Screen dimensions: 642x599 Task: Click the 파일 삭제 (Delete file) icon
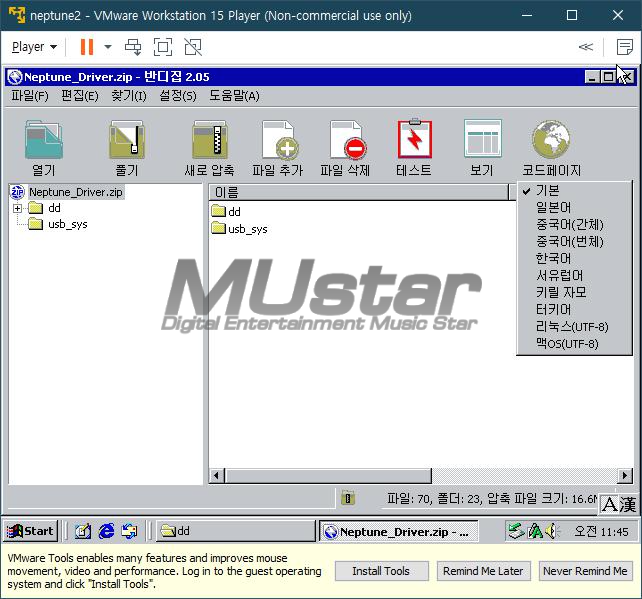347,140
